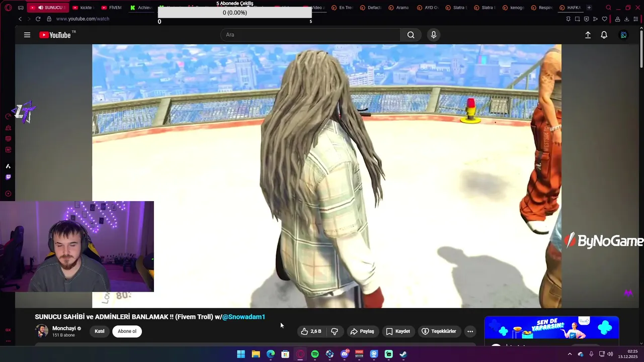Screen dimensions: 644x362
Task: Open File Explorer from taskbar
Action: [x=256, y=354]
